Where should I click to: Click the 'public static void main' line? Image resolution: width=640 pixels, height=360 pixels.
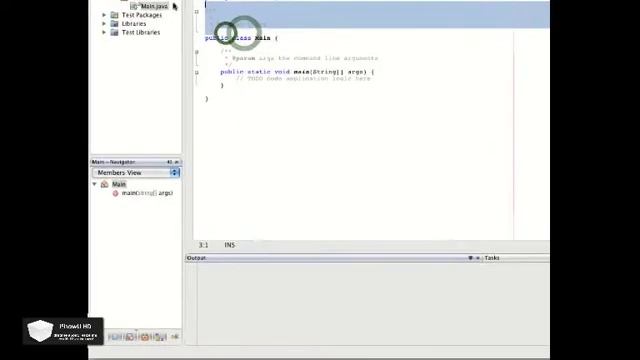[x=297, y=72]
